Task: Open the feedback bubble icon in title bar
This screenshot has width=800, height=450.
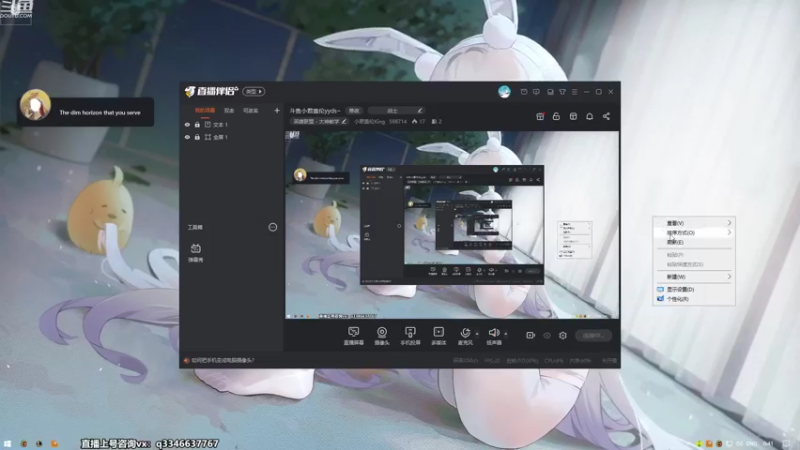Action: [x=536, y=92]
